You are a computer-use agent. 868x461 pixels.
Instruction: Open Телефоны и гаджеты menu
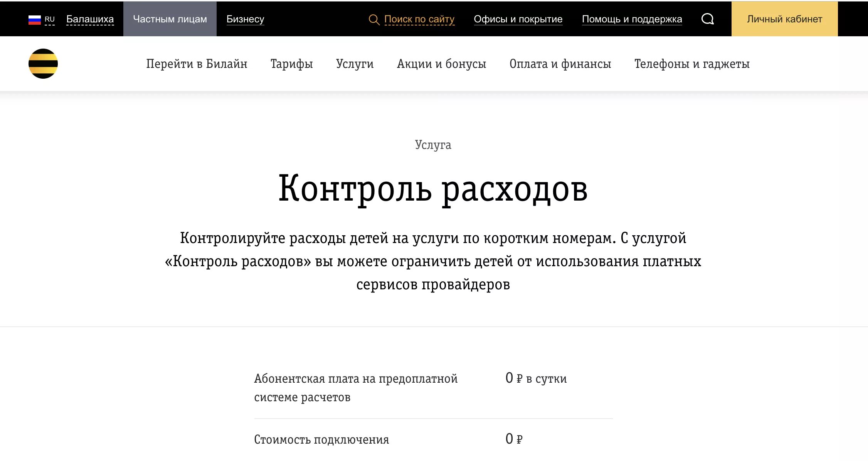[692, 64]
